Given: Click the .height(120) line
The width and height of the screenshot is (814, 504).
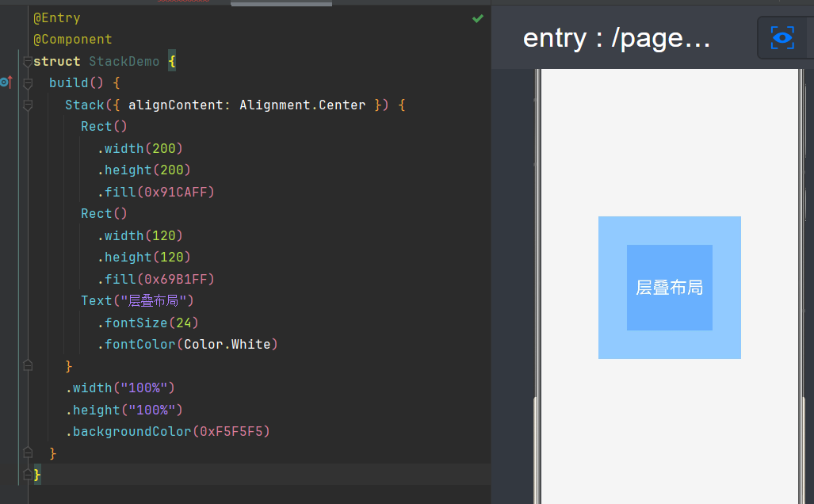Looking at the screenshot, I should [143, 258].
